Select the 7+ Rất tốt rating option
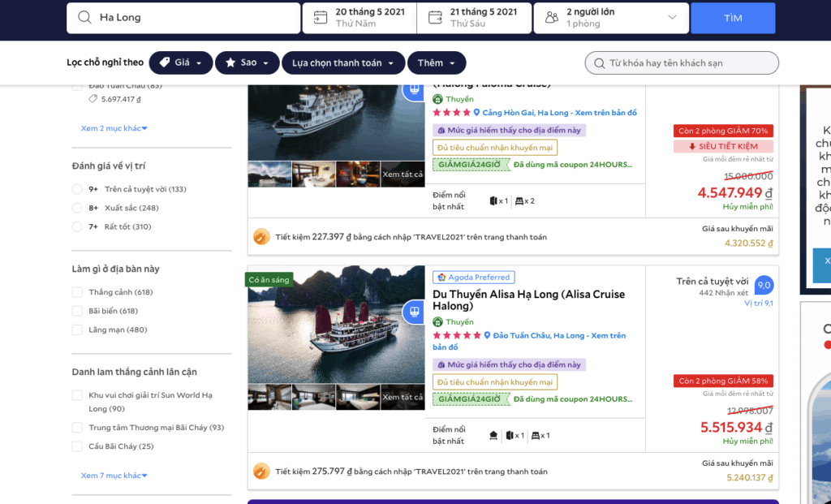This screenshot has height=504, width=831. click(x=77, y=226)
